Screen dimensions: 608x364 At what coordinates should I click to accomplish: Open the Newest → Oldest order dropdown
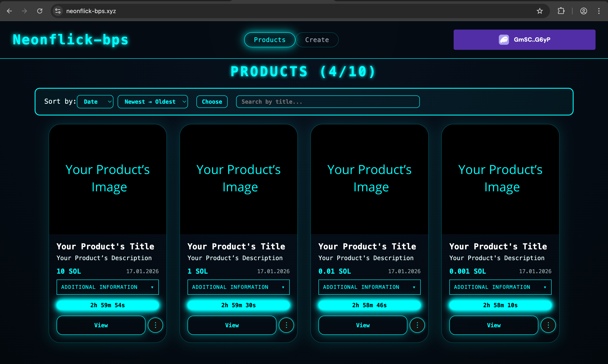point(152,102)
